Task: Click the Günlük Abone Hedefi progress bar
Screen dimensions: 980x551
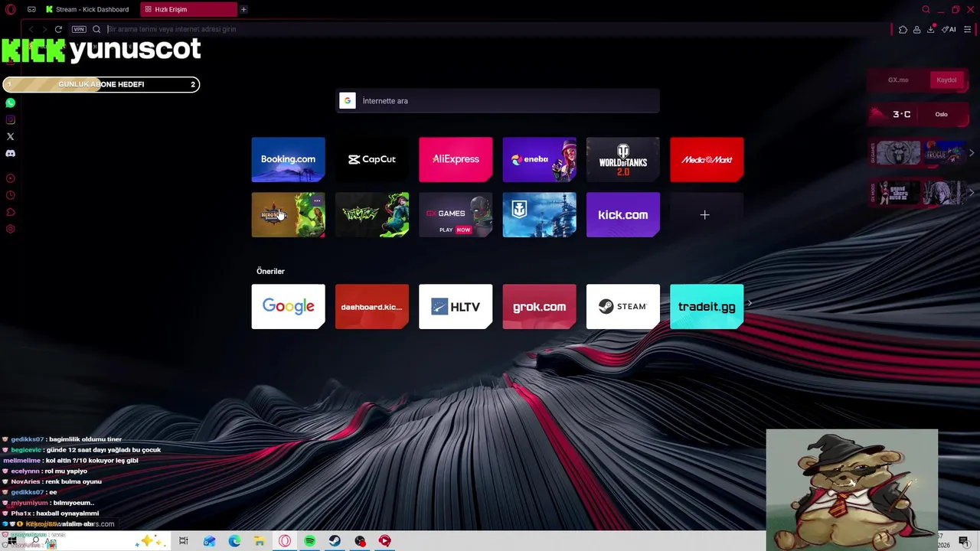Action: [x=101, y=84]
